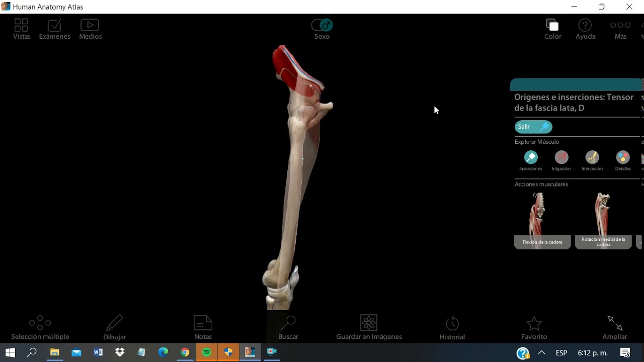Open the Ayuda help menu
The width and height of the screenshot is (644, 362).
[x=585, y=29]
